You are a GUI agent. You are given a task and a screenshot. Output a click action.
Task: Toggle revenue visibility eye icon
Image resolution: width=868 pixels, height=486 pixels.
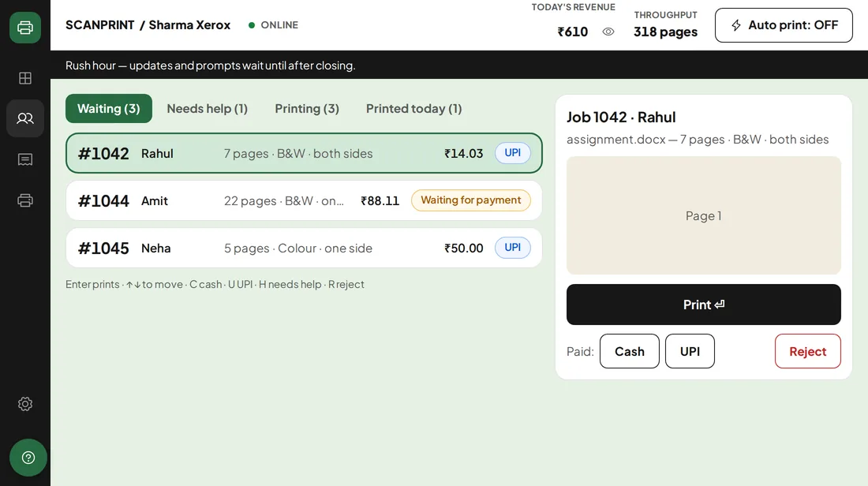click(x=608, y=32)
